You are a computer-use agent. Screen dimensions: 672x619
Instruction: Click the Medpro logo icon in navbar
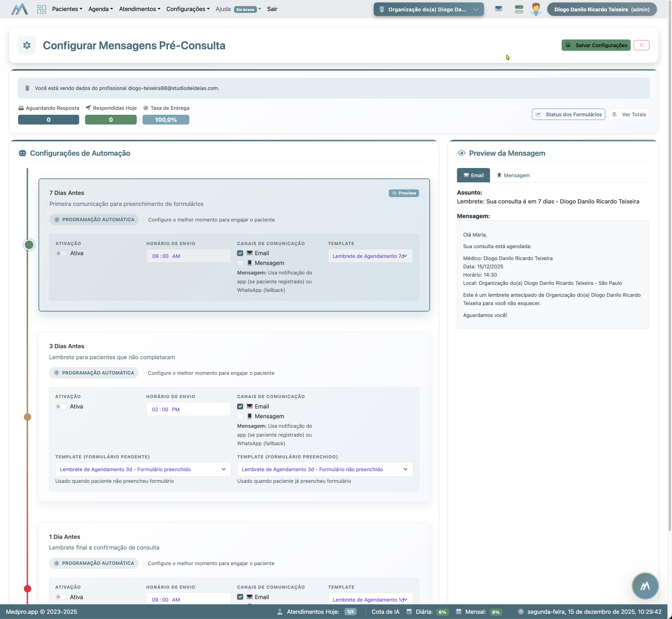(19, 9)
